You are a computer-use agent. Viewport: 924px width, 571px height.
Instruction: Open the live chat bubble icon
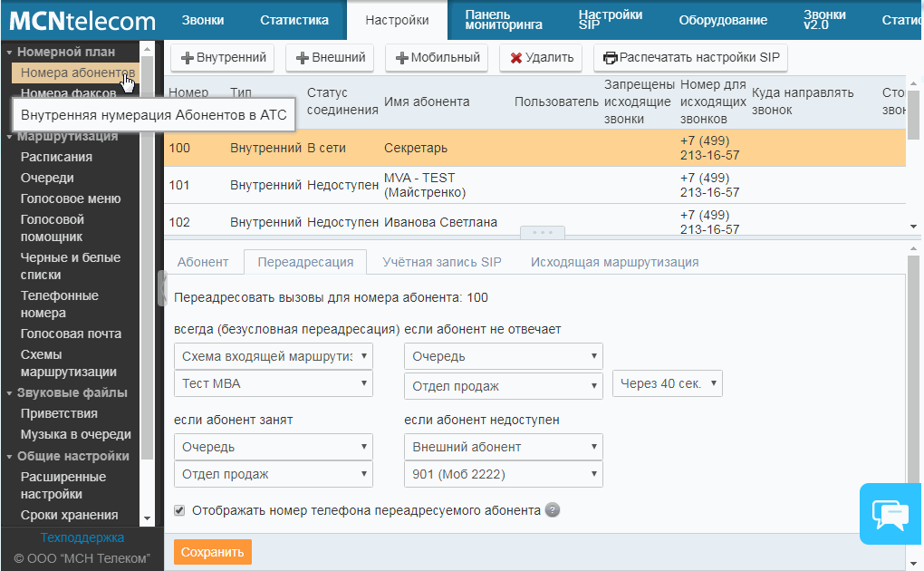(890, 514)
